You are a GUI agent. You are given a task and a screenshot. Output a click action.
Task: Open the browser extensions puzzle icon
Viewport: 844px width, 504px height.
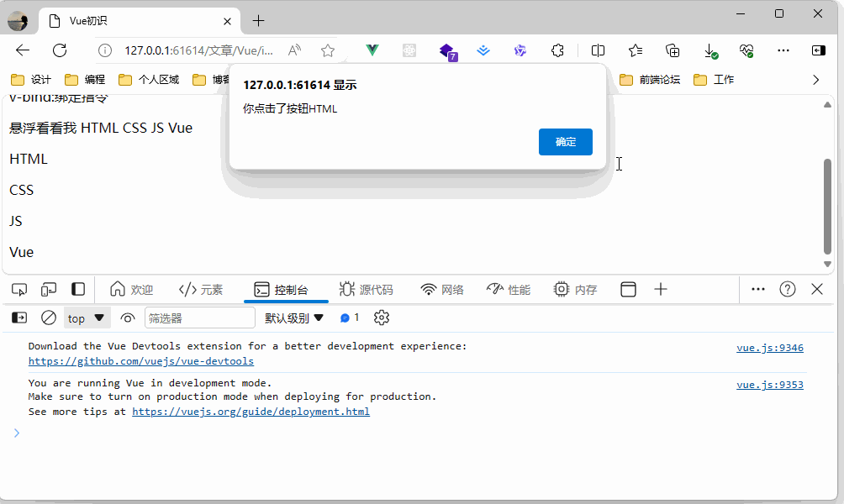[x=557, y=50]
